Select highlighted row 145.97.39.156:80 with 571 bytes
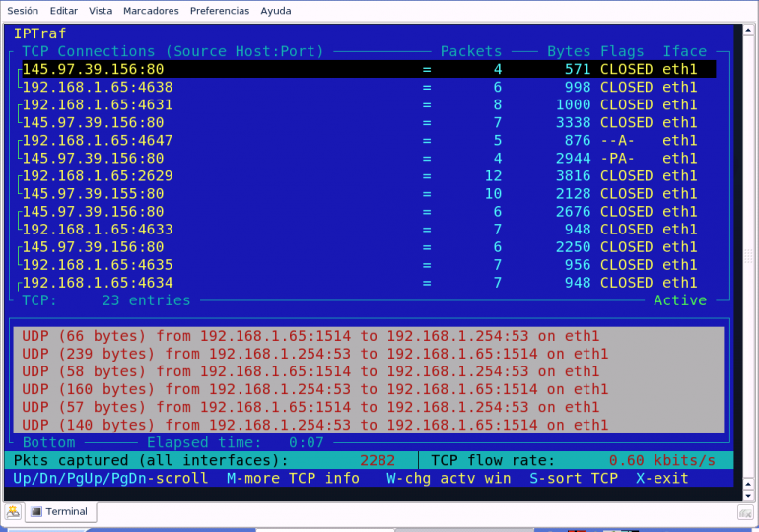759x532 pixels. coord(369,69)
